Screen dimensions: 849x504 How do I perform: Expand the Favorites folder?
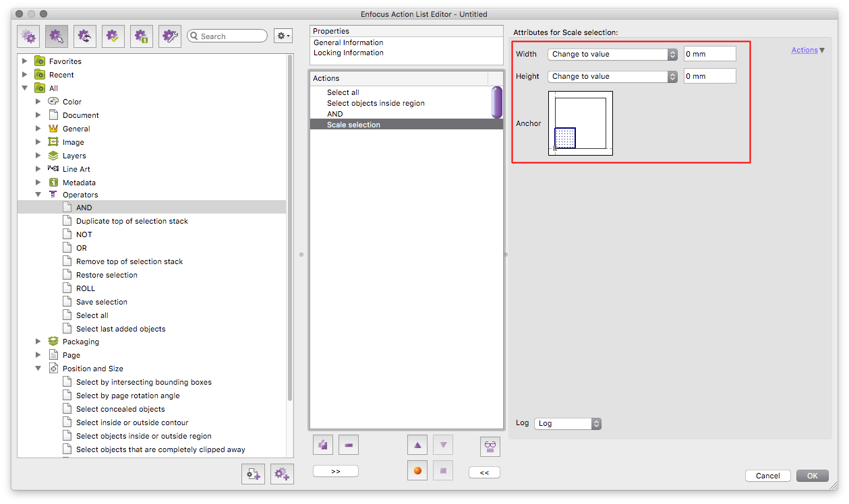tap(25, 61)
